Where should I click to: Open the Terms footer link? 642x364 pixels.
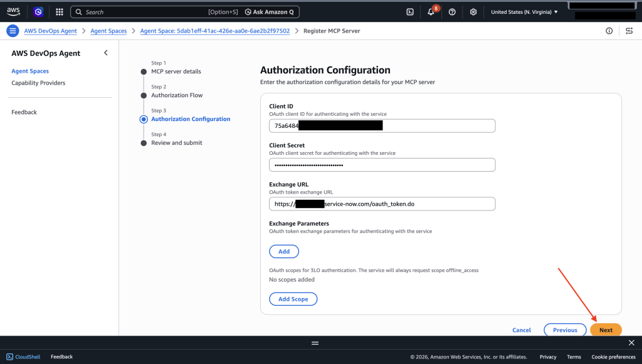[574, 356]
